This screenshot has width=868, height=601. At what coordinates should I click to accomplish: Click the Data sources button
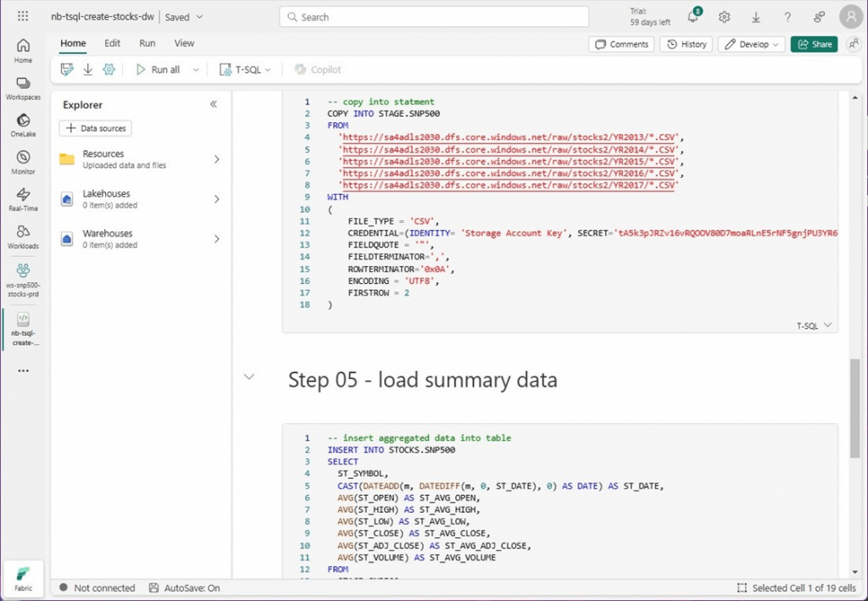(95, 128)
